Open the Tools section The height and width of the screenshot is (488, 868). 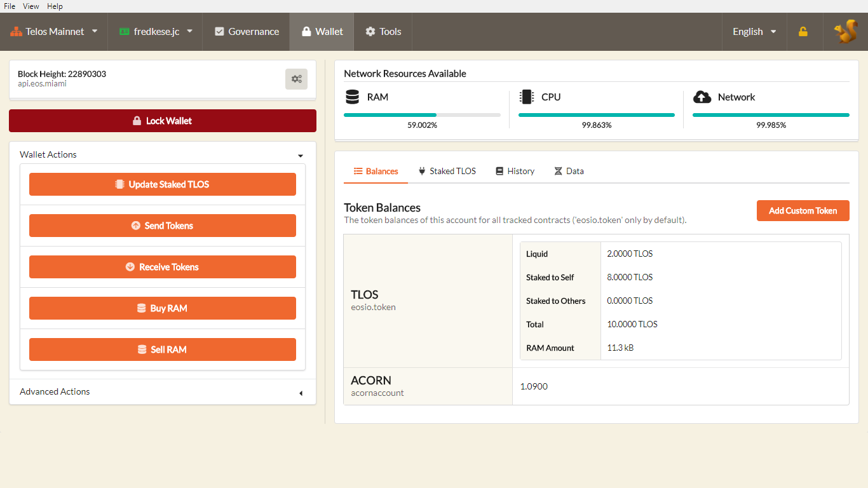coord(383,32)
